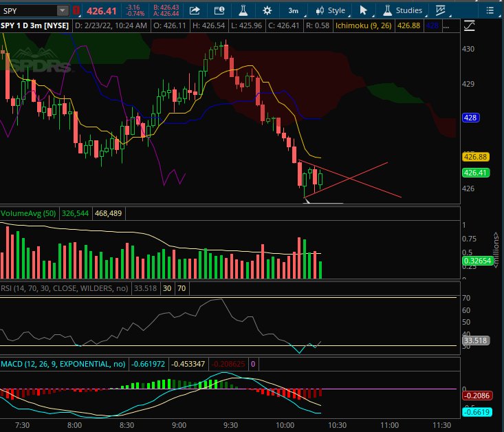The image size is (504, 432).
Task: Click the 0.32654 volume value bubble
Action: pos(478,260)
